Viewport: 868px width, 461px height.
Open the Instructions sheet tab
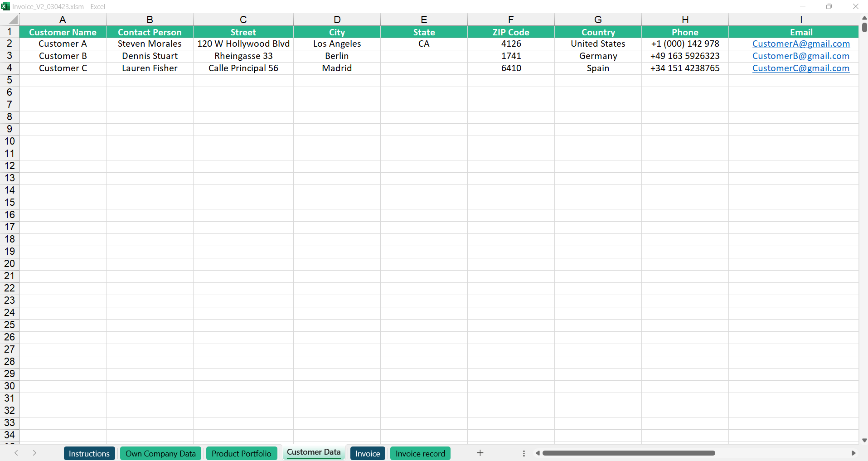point(89,453)
